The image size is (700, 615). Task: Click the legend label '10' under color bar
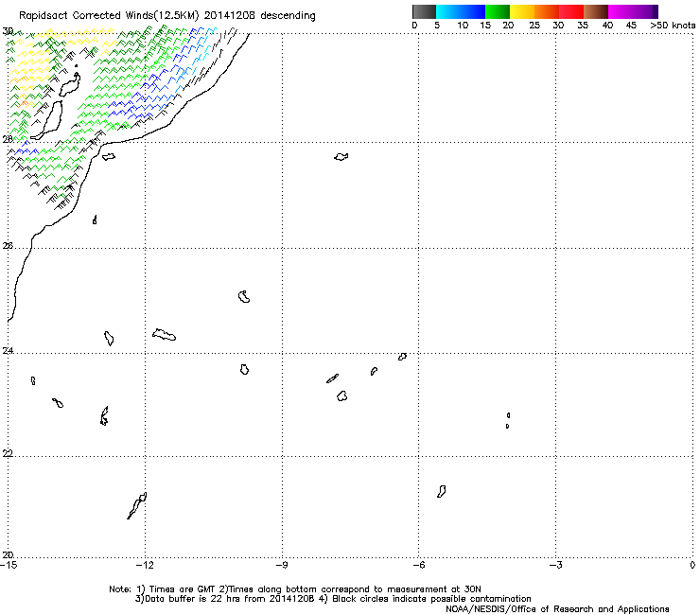(463, 26)
